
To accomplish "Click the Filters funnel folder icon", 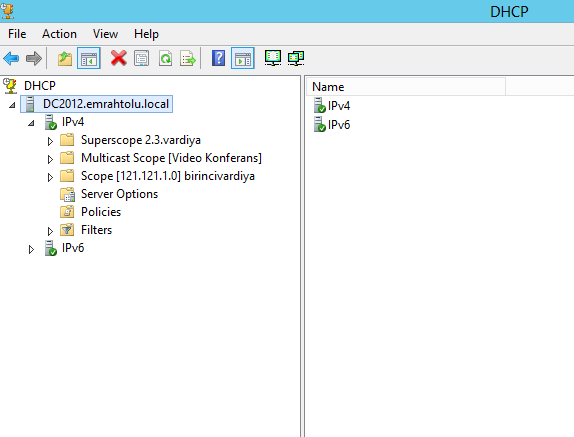I will [67, 229].
